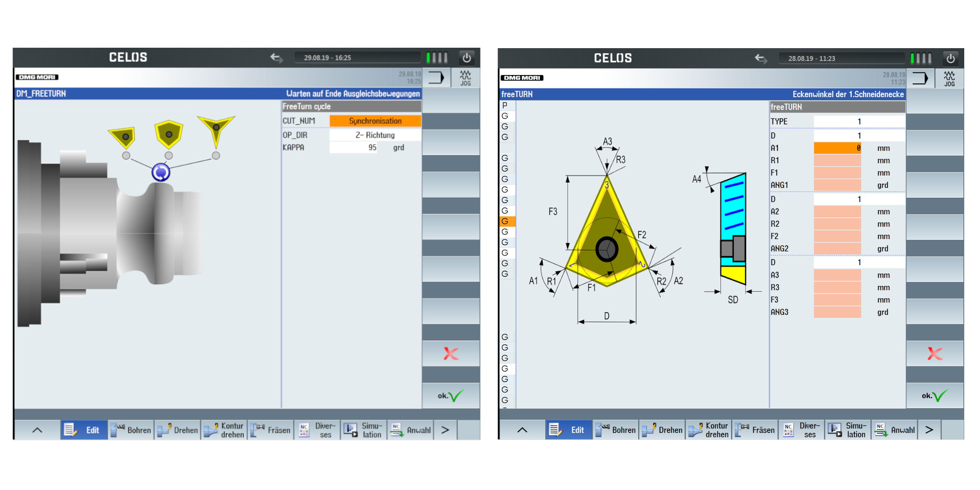Open Bohren softkey in left window
The width and height of the screenshot is (980, 490).
click(130, 430)
